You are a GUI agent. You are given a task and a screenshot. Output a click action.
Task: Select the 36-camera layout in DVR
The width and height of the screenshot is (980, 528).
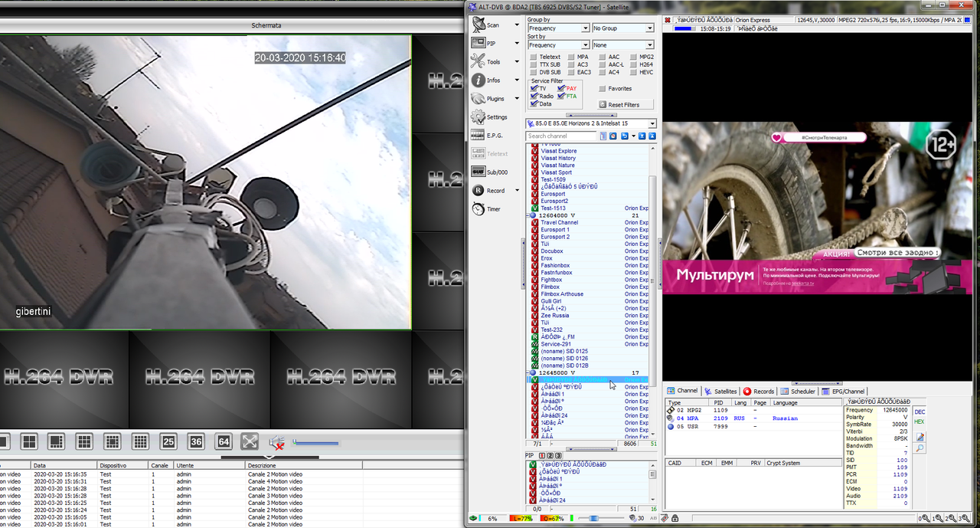pyautogui.click(x=196, y=441)
